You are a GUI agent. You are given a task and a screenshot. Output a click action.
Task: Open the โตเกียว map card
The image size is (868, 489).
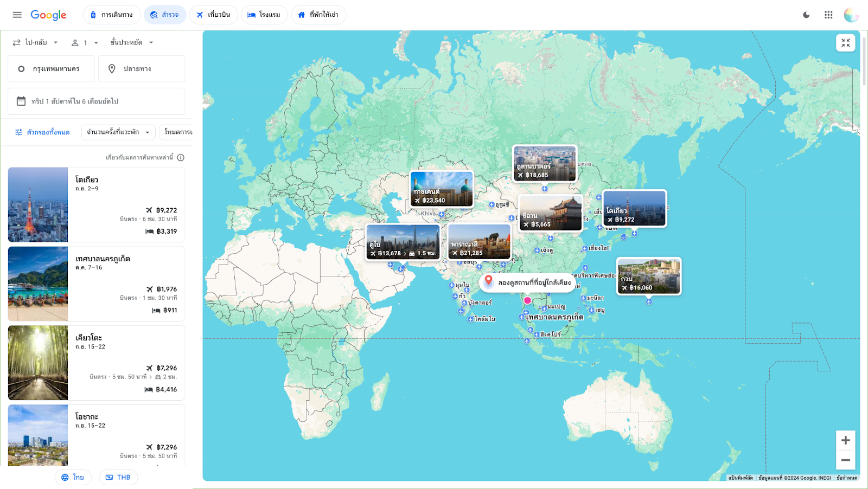634,208
